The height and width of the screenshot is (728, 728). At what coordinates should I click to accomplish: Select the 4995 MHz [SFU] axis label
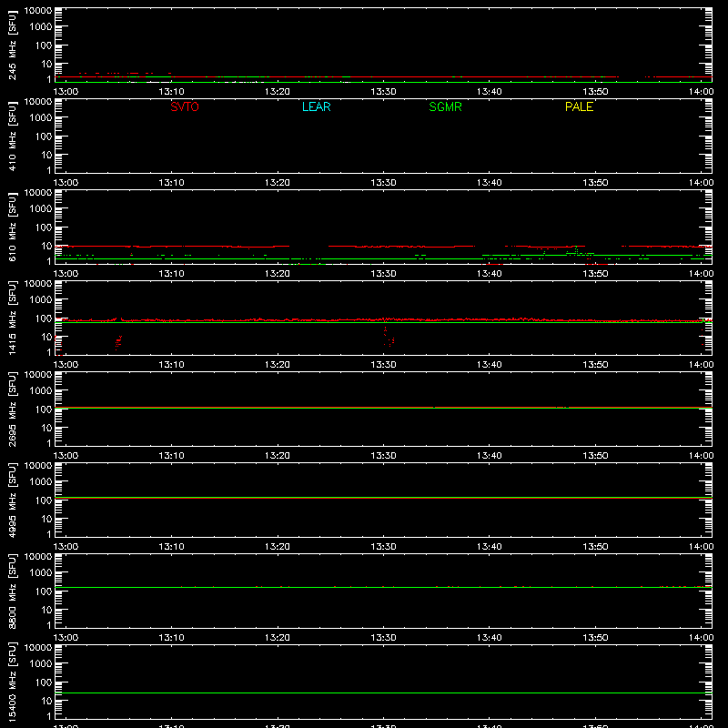point(12,500)
